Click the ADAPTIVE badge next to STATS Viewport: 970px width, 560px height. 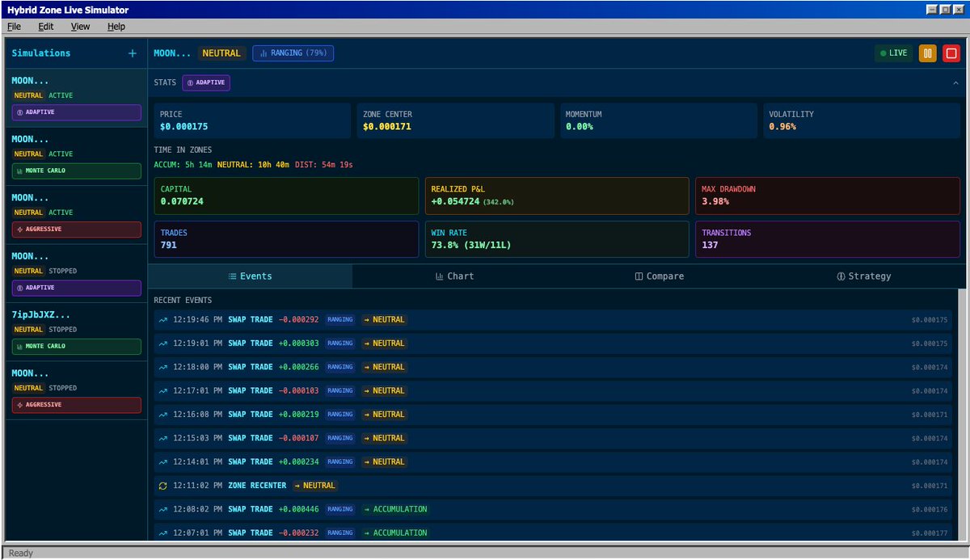(x=206, y=82)
